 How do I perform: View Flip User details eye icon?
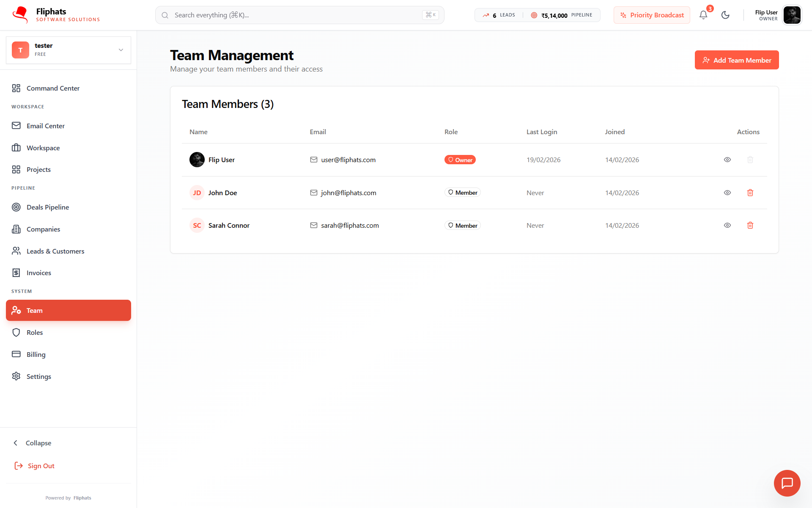(727, 160)
